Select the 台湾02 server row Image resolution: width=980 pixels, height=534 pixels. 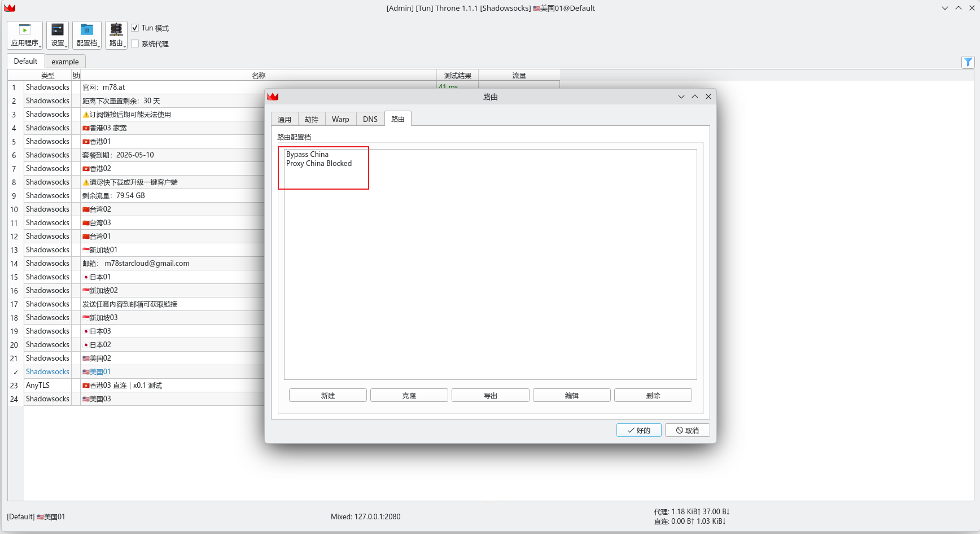[144, 209]
